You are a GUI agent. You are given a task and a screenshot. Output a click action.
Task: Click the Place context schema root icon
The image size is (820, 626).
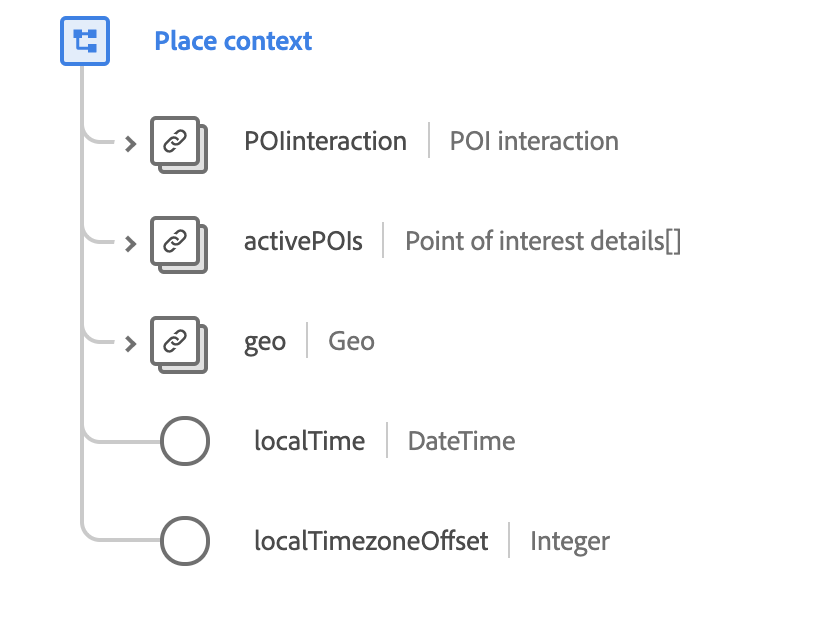click(85, 41)
